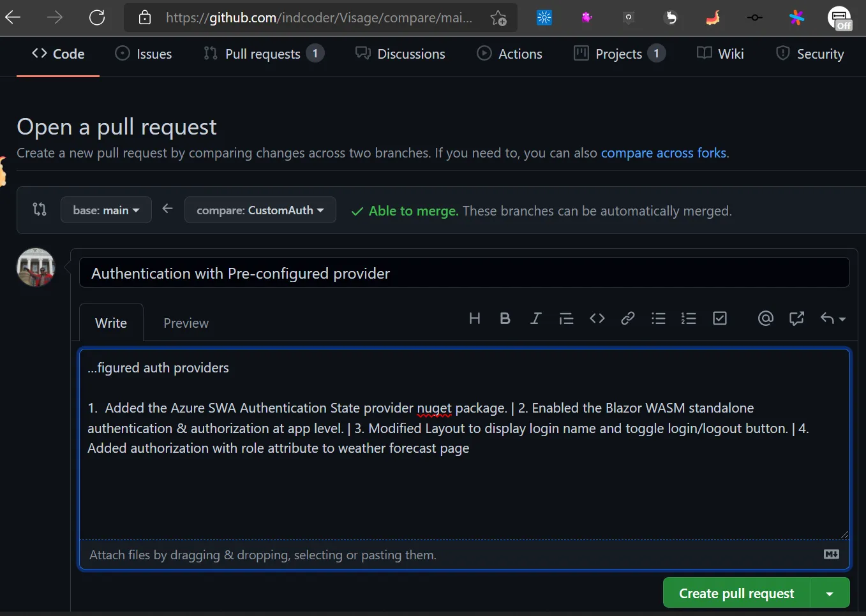
Task: Expand Create pull request options arrow
Action: click(830, 594)
